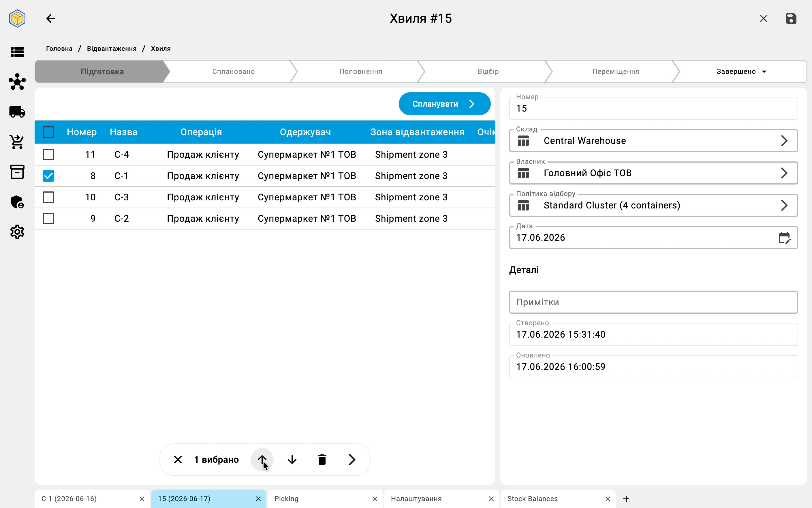Follow the Відвантаження breadcrumb link
This screenshot has width=812, height=508.
(x=112, y=49)
